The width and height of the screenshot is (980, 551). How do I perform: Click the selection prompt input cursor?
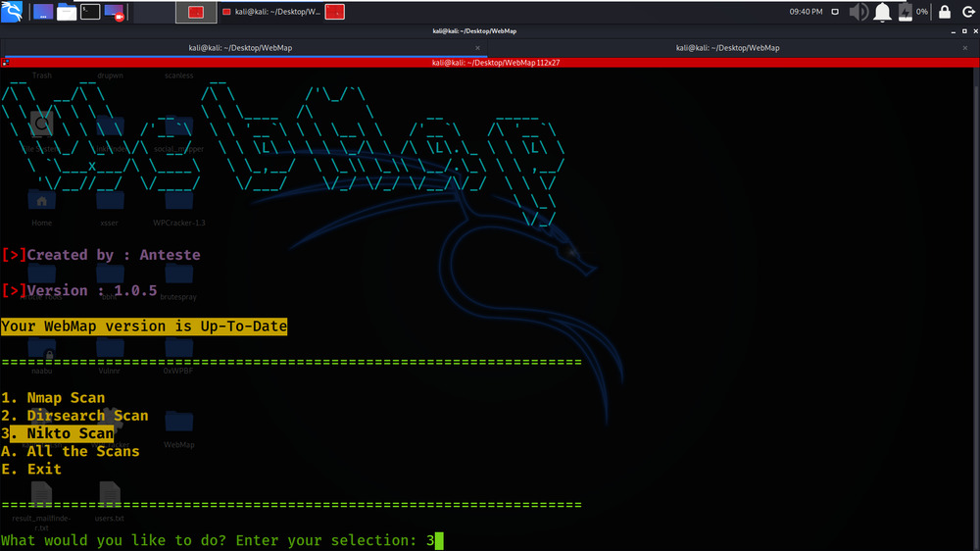(439, 540)
